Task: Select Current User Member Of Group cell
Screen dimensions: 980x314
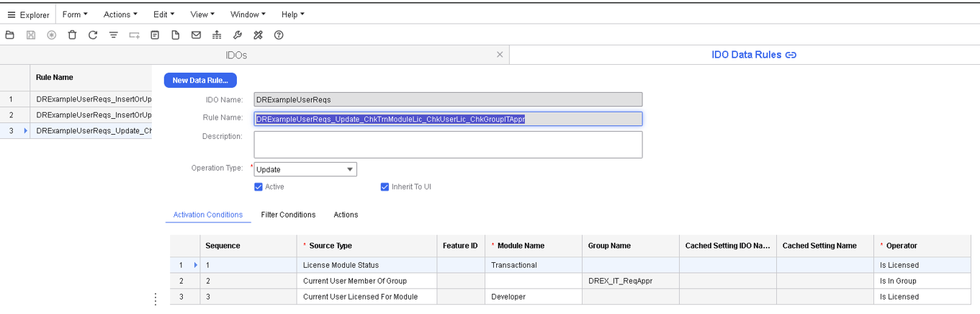Action: pyautogui.click(x=366, y=281)
